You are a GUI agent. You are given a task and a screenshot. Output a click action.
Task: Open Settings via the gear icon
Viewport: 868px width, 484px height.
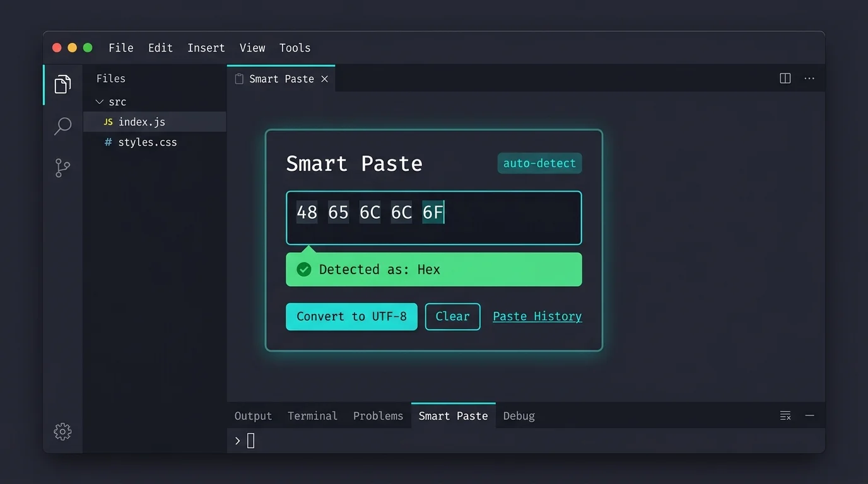tap(62, 431)
